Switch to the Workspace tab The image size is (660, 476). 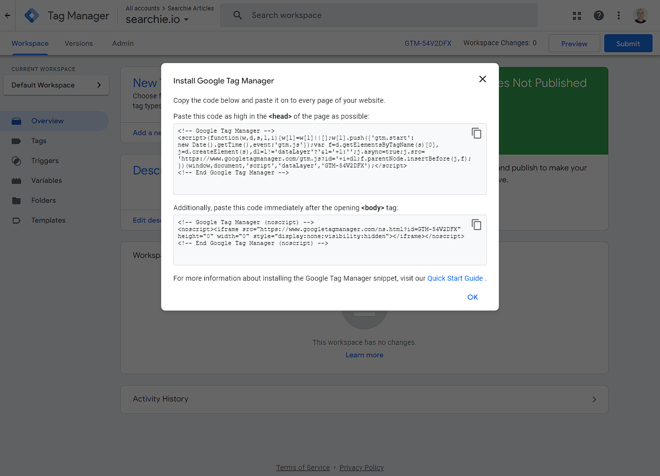click(x=30, y=43)
